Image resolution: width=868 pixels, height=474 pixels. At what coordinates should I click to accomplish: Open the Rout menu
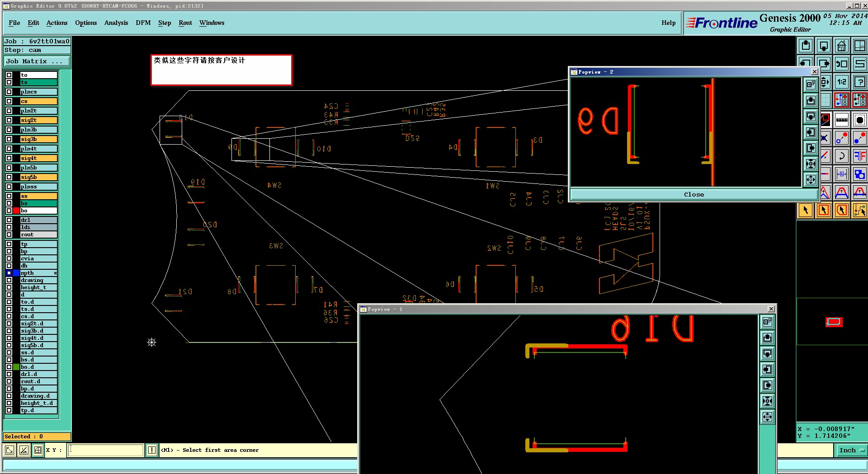(185, 23)
